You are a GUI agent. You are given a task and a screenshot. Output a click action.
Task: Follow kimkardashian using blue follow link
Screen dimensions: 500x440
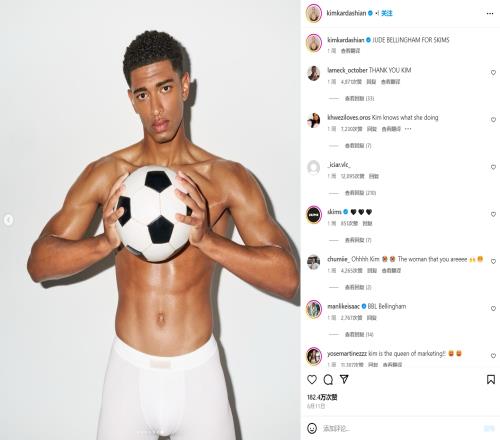387,13
